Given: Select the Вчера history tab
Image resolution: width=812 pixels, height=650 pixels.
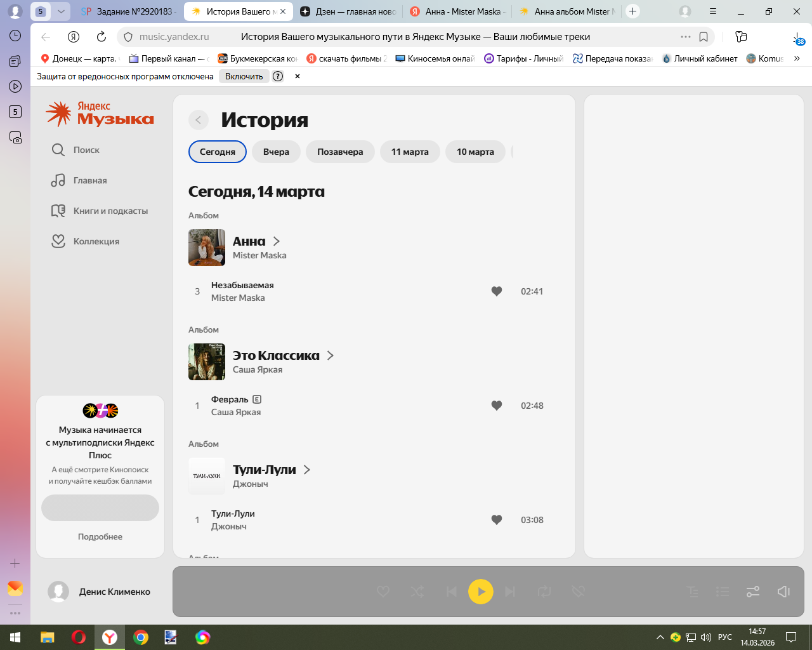Looking at the screenshot, I should click(276, 152).
